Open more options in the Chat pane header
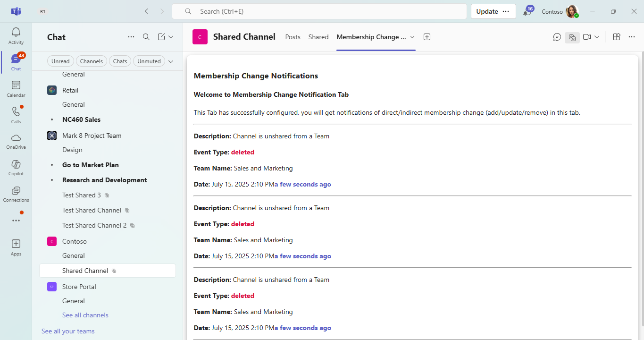The width and height of the screenshot is (644, 340). (x=131, y=37)
